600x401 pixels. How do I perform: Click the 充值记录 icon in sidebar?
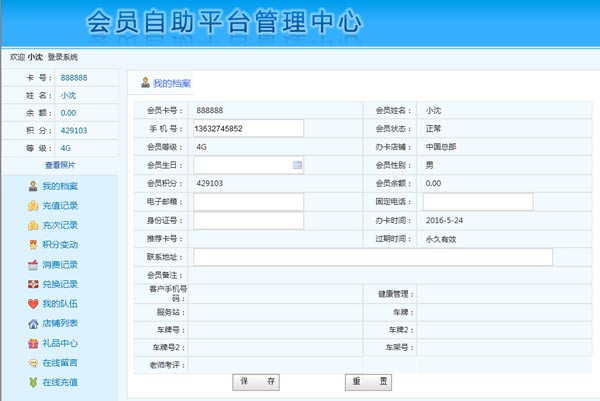(33, 206)
